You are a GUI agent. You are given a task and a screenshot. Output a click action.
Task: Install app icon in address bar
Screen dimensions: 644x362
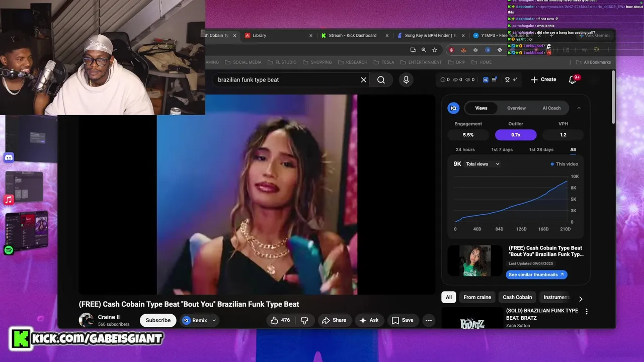tap(413, 50)
